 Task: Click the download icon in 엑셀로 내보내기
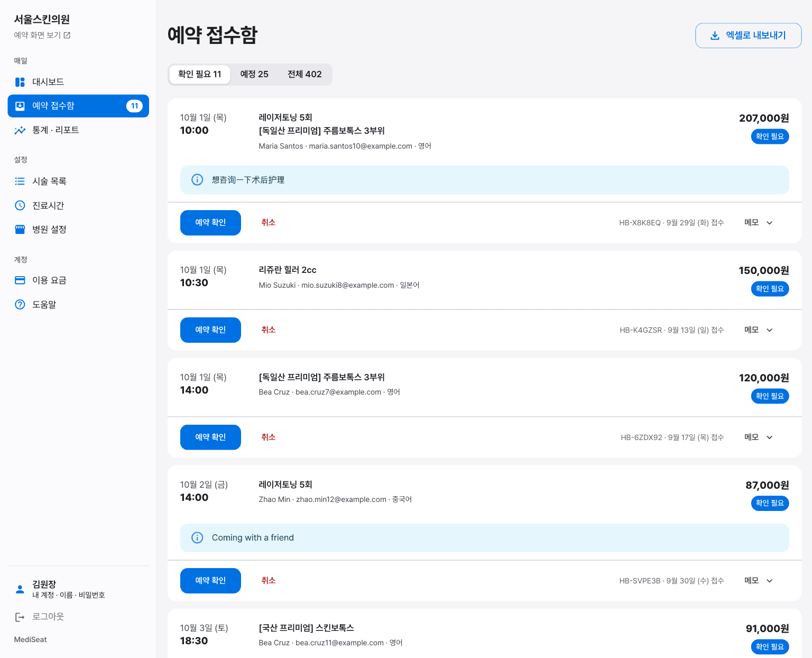pyautogui.click(x=715, y=35)
